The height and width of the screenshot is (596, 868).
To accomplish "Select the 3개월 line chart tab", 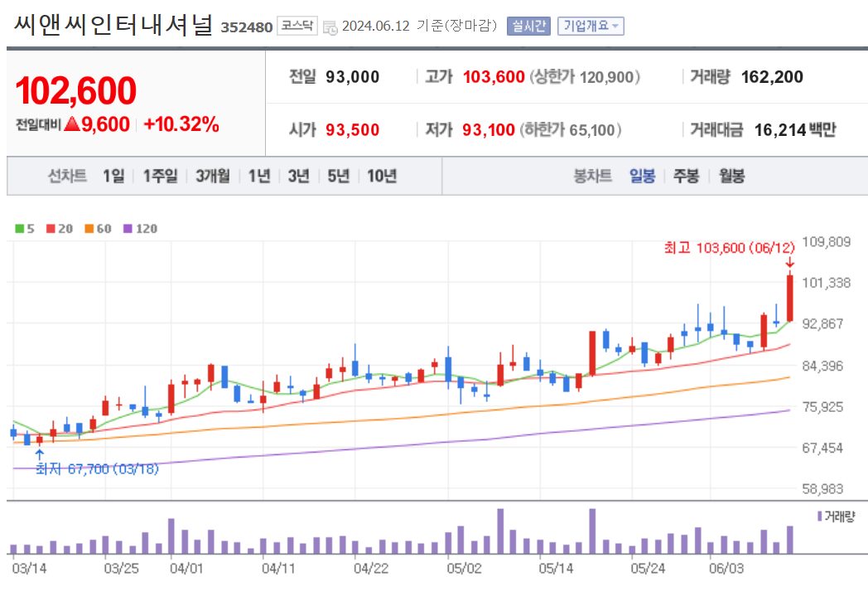I will click(x=213, y=176).
